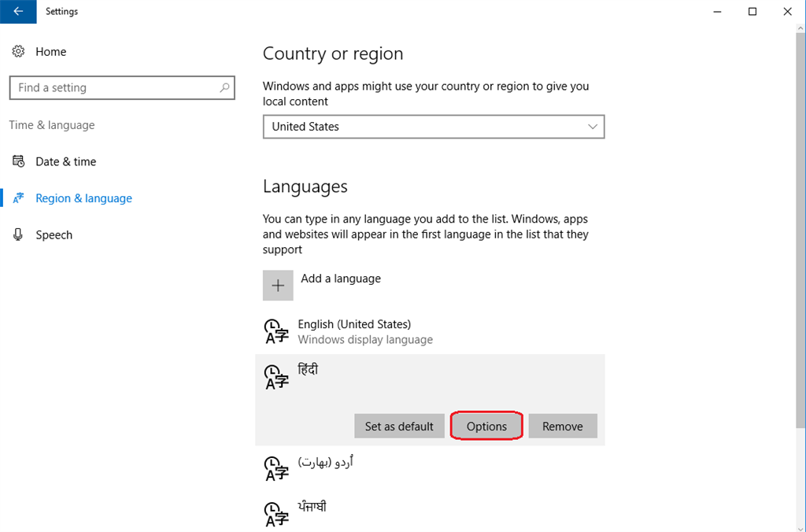Image resolution: width=806 pixels, height=532 pixels.
Task: Click the plus icon to add a language
Action: (278, 285)
